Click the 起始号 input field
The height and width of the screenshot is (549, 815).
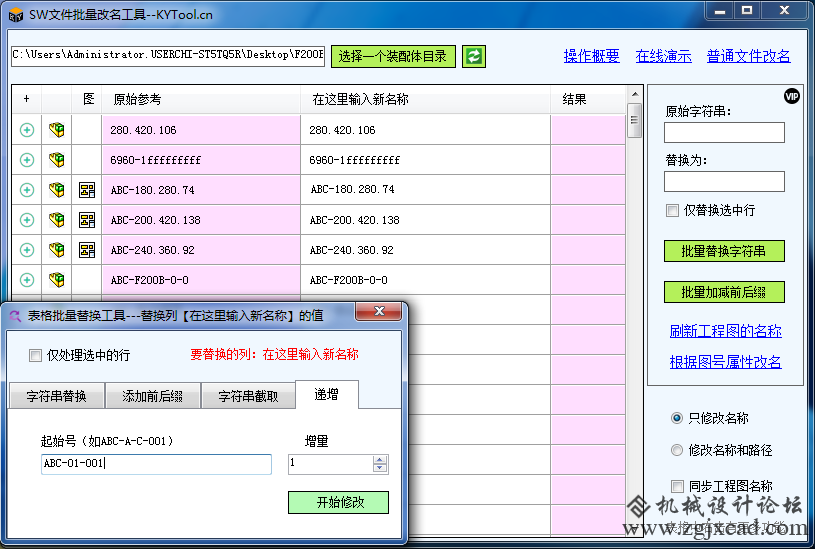(x=156, y=464)
